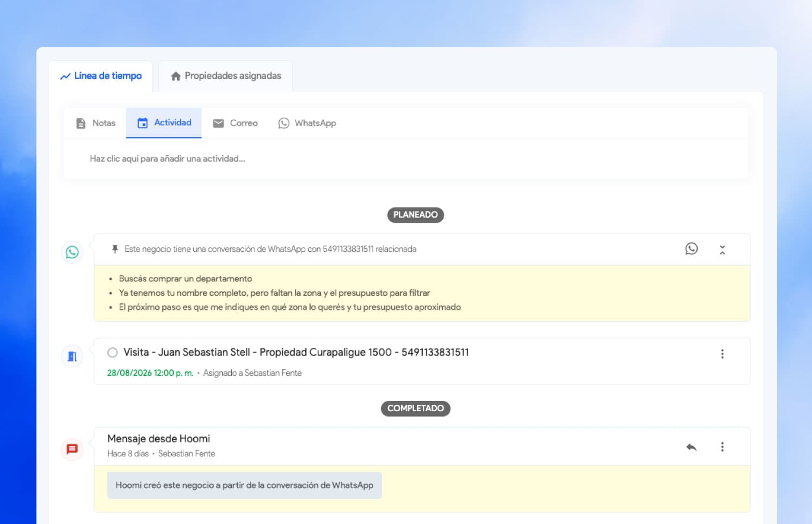
Task: Click the PLANEADO section badge
Action: (415, 215)
